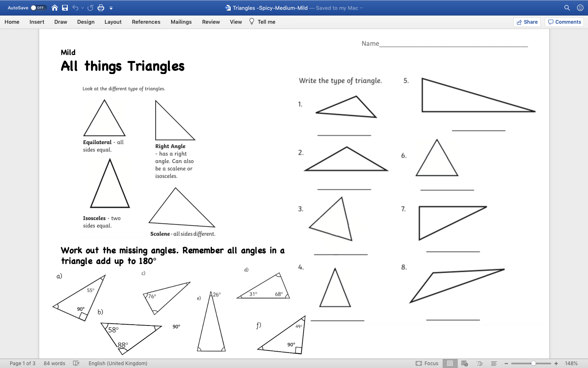Toggle the AutoSave switch
The image size is (588, 368).
[x=38, y=8]
